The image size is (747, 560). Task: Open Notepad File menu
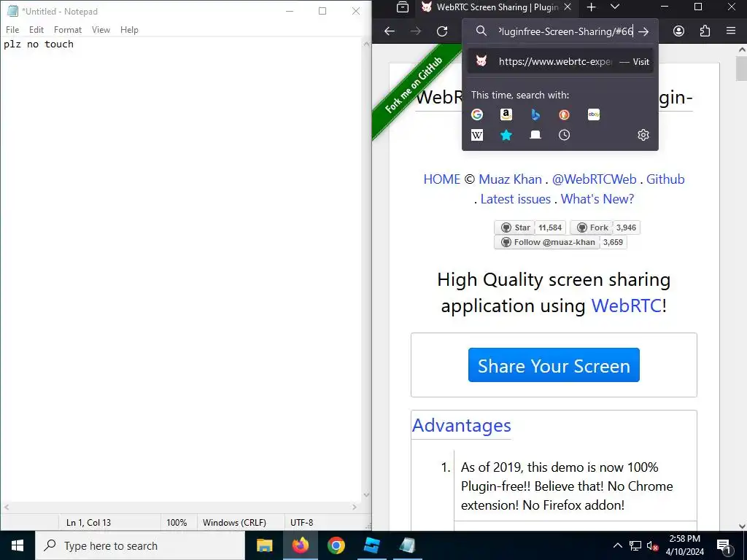tap(12, 29)
